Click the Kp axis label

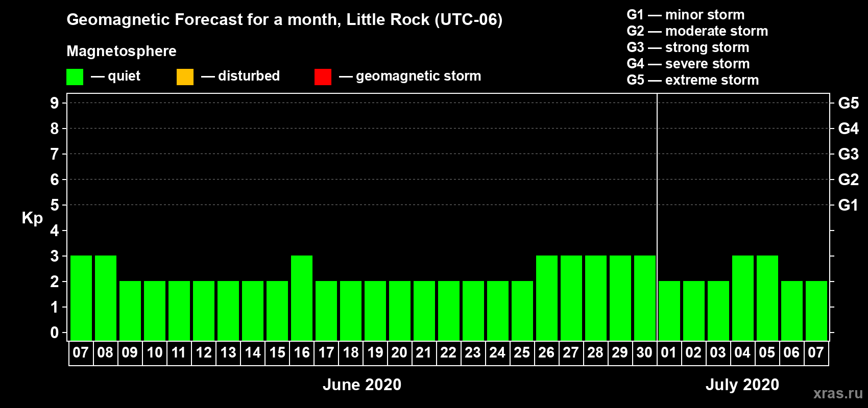(32, 218)
